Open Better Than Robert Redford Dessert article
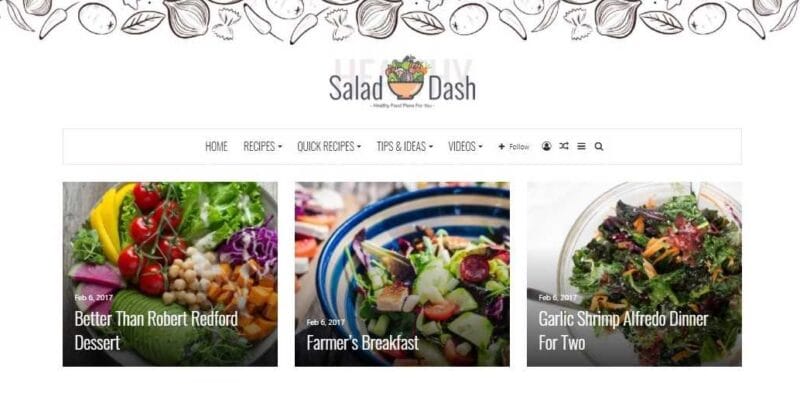800x400 pixels. (156, 331)
